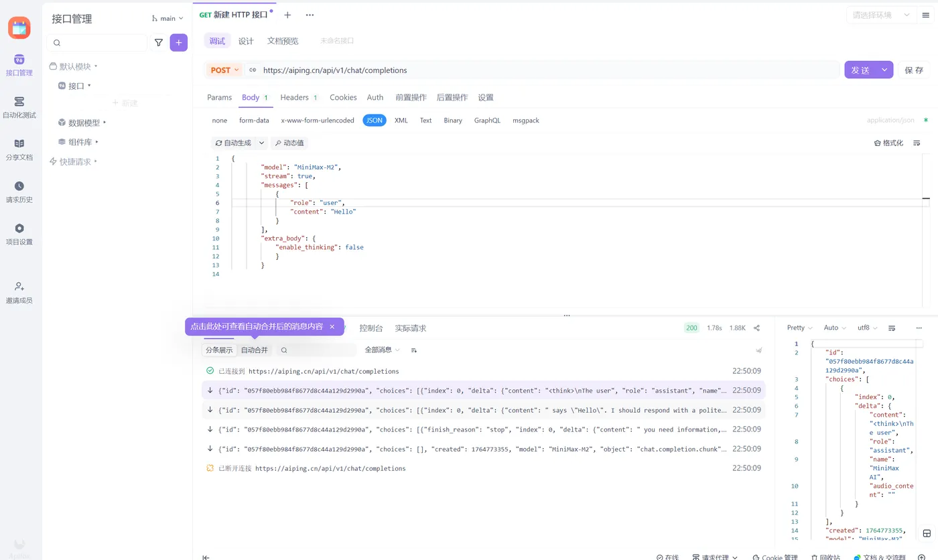
Task: Click the 格式化 format button
Action: (x=888, y=143)
